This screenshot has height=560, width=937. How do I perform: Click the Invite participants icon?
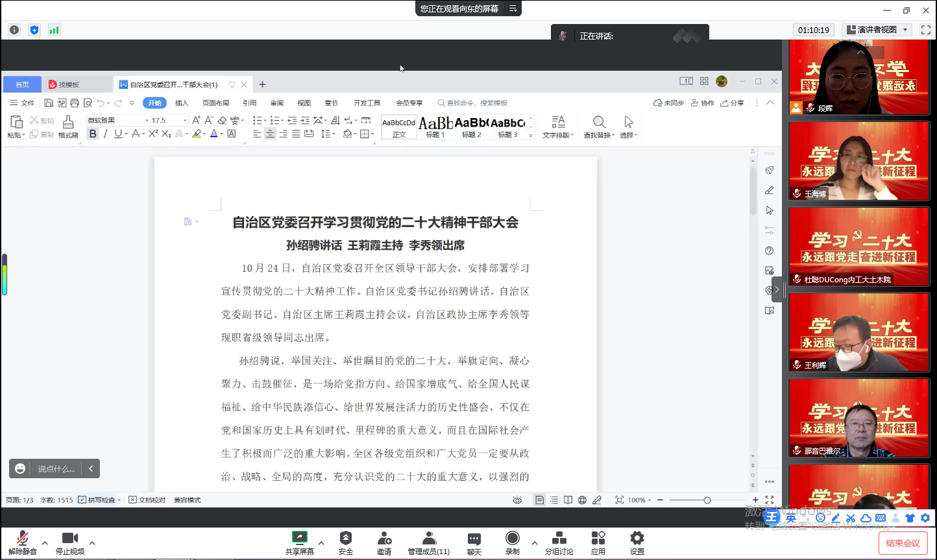click(384, 538)
